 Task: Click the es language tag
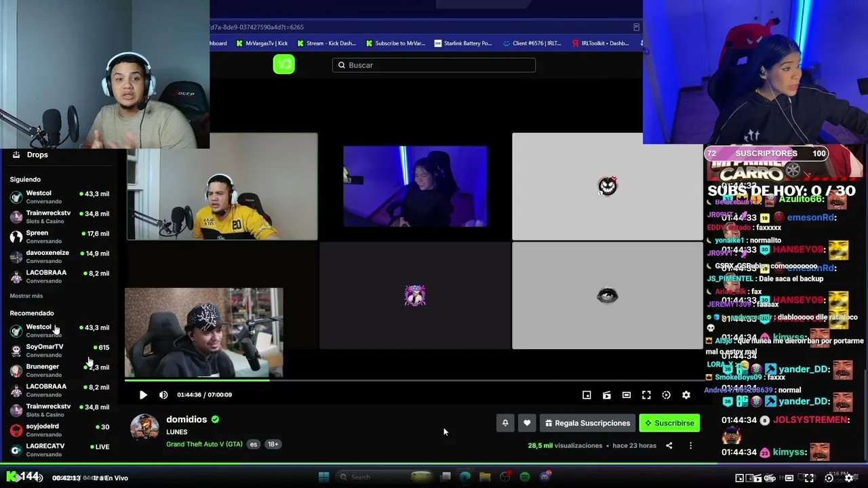tap(254, 445)
